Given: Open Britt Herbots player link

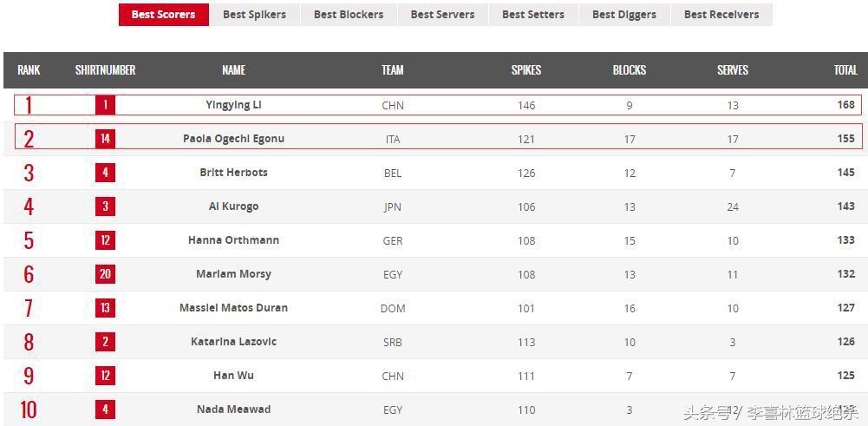Looking at the screenshot, I should click(x=233, y=173).
